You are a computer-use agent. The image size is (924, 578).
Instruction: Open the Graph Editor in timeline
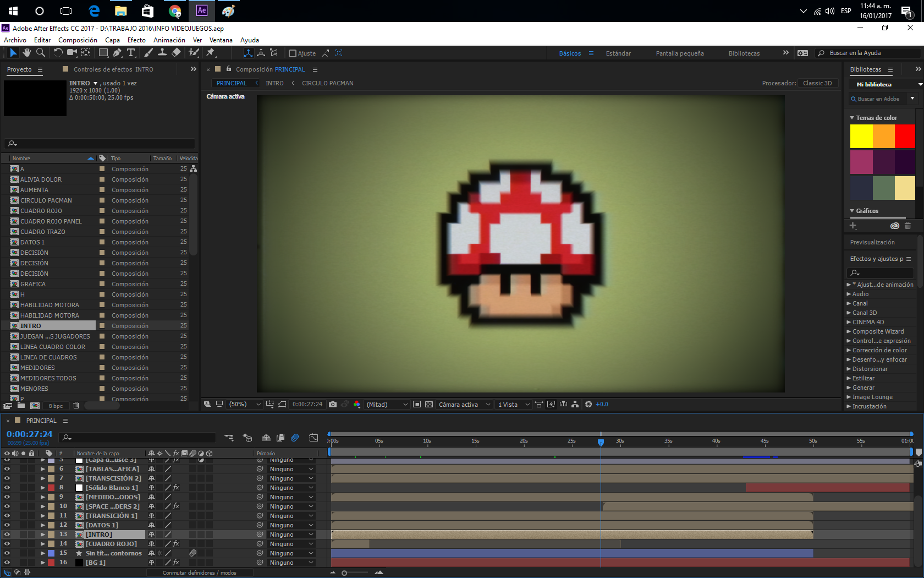tap(313, 438)
